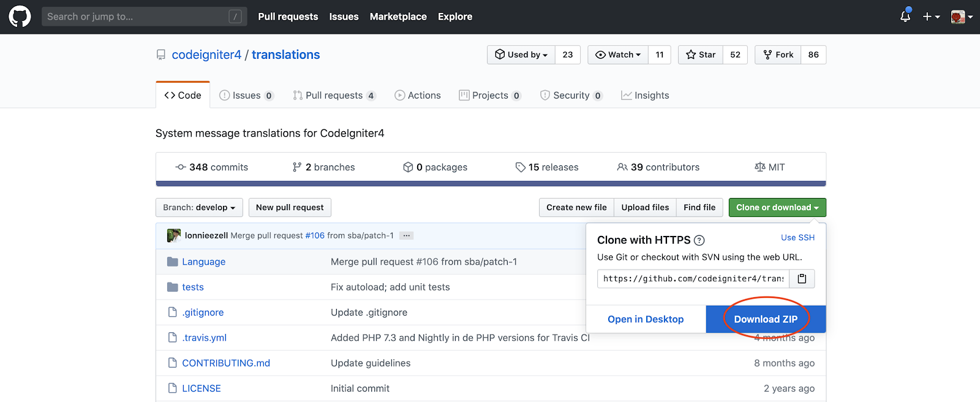Click Pull requests in top navigation
Viewport: 980px width, 402px height.
[288, 17]
